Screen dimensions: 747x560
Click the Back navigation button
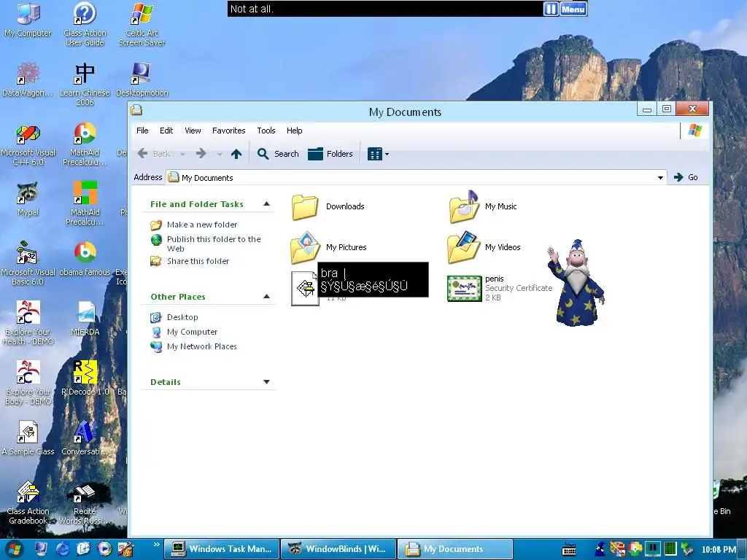coord(154,154)
